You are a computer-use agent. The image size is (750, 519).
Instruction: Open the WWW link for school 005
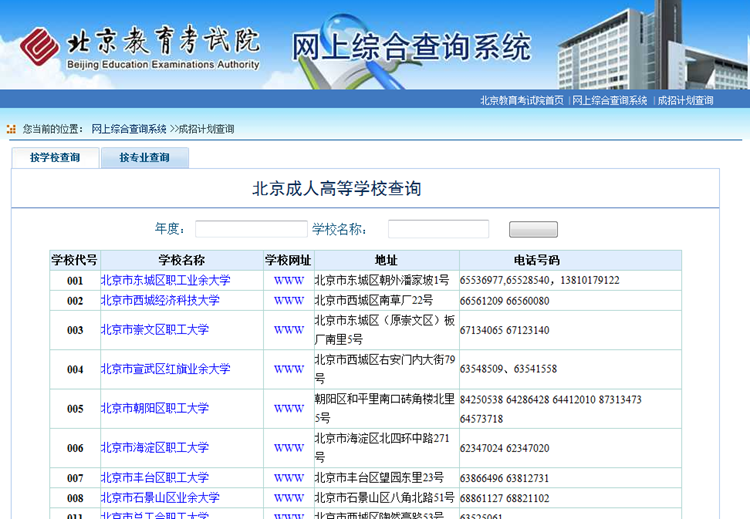point(289,409)
